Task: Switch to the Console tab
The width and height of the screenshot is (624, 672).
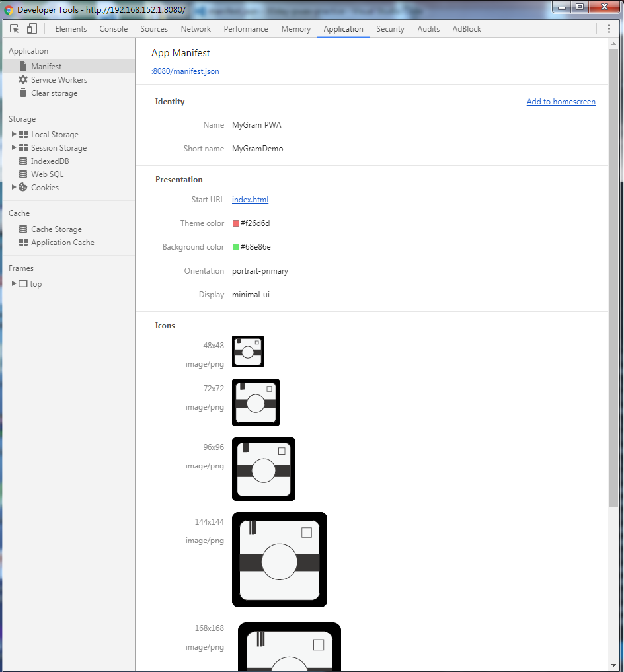Action: point(114,28)
